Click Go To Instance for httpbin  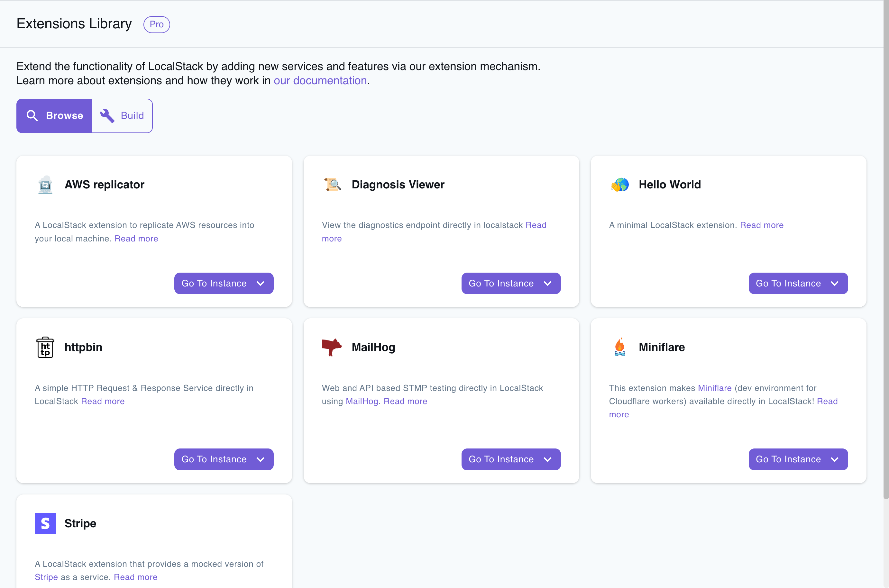point(214,459)
